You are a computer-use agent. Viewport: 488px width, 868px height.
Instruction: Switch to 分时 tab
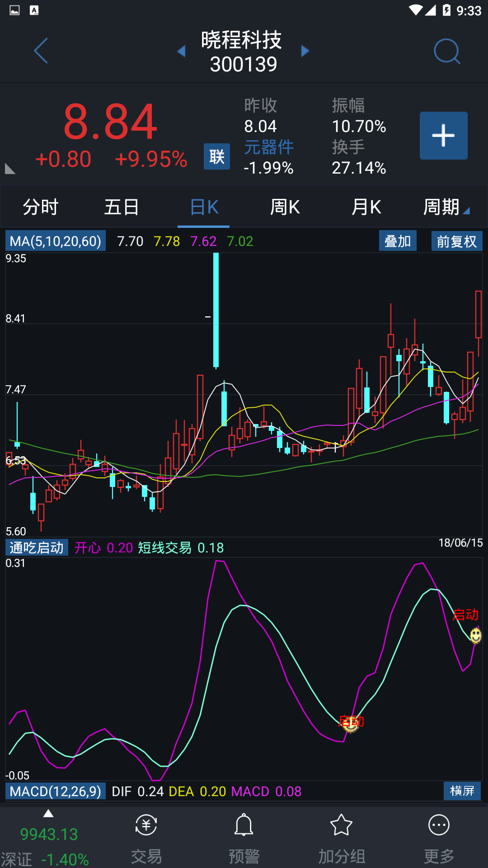pyautogui.click(x=41, y=207)
